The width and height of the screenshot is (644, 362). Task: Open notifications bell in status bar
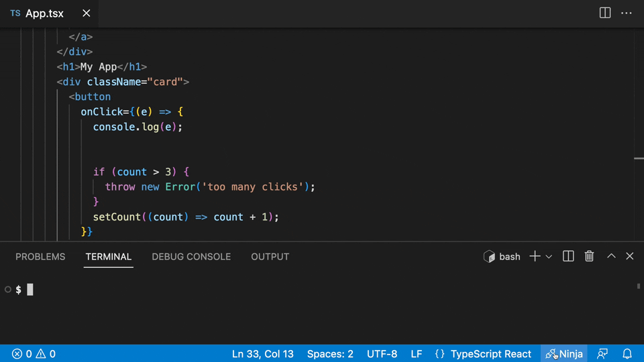point(627,354)
